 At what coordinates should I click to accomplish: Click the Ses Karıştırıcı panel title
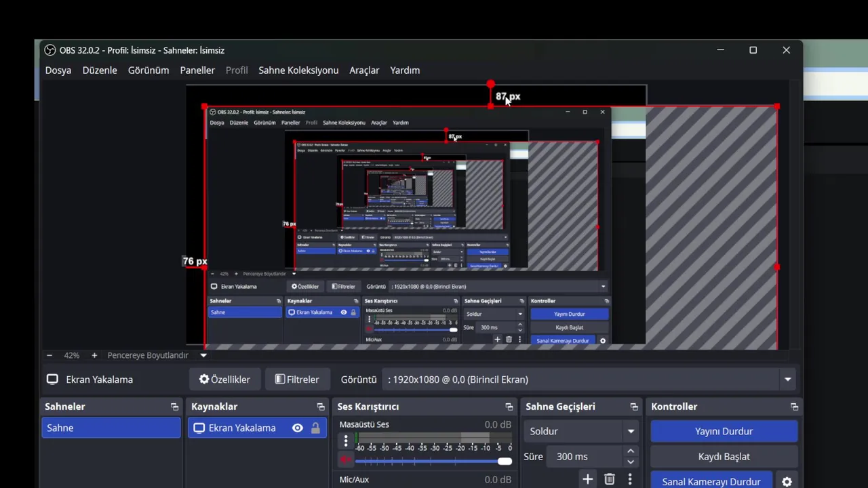(x=368, y=407)
